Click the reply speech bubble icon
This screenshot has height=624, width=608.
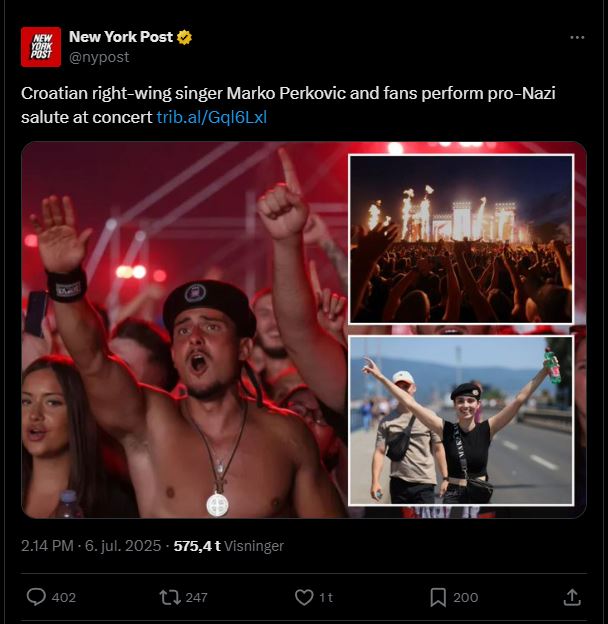tap(36, 597)
